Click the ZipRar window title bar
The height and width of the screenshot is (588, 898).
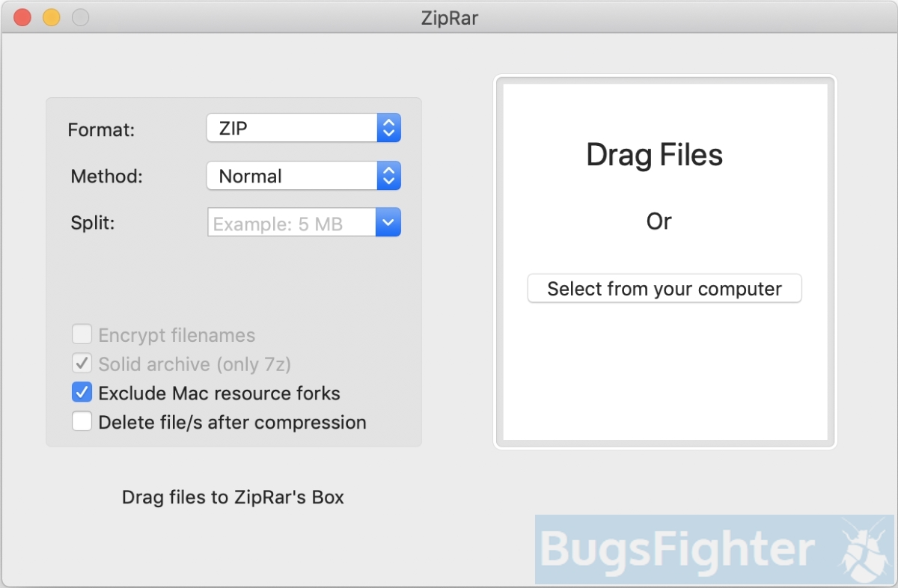point(449,17)
